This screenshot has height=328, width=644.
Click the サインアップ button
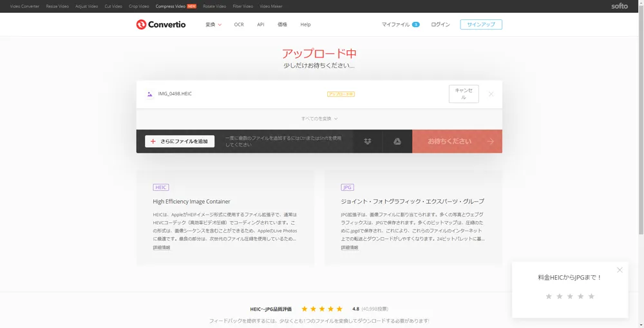click(481, 24)
